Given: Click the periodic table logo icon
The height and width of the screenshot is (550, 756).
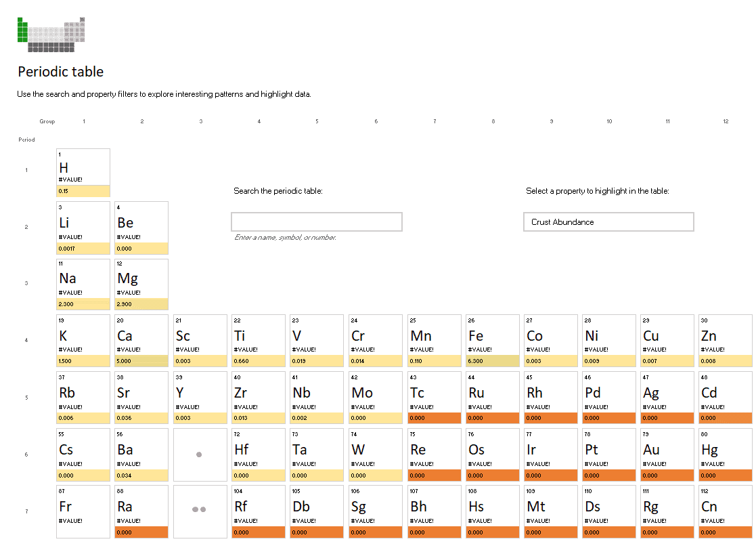Looking at the screenshot, I should pyautogui.click(x=51, y=35).
